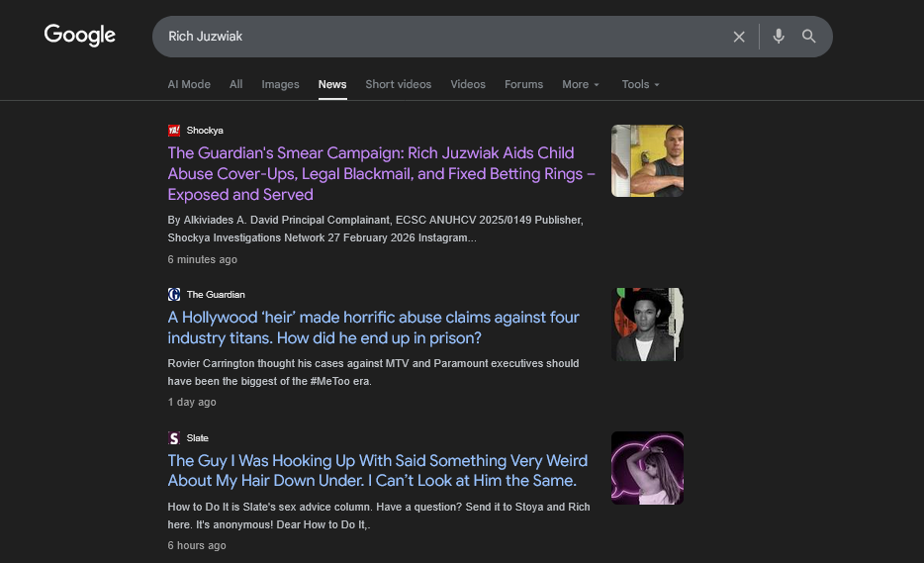Expand the More dropdown menu

(581, 85)
